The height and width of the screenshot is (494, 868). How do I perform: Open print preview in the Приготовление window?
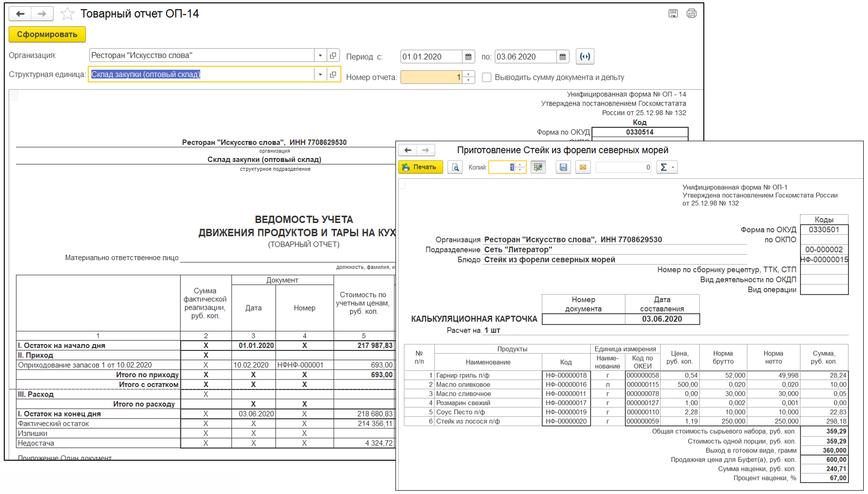(x=455, y=167)
